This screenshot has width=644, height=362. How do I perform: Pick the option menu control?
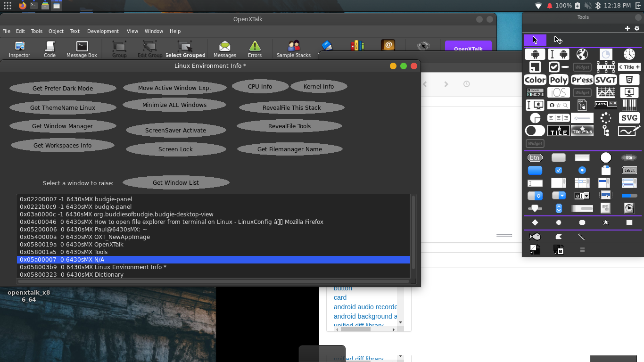coord(535,196)
